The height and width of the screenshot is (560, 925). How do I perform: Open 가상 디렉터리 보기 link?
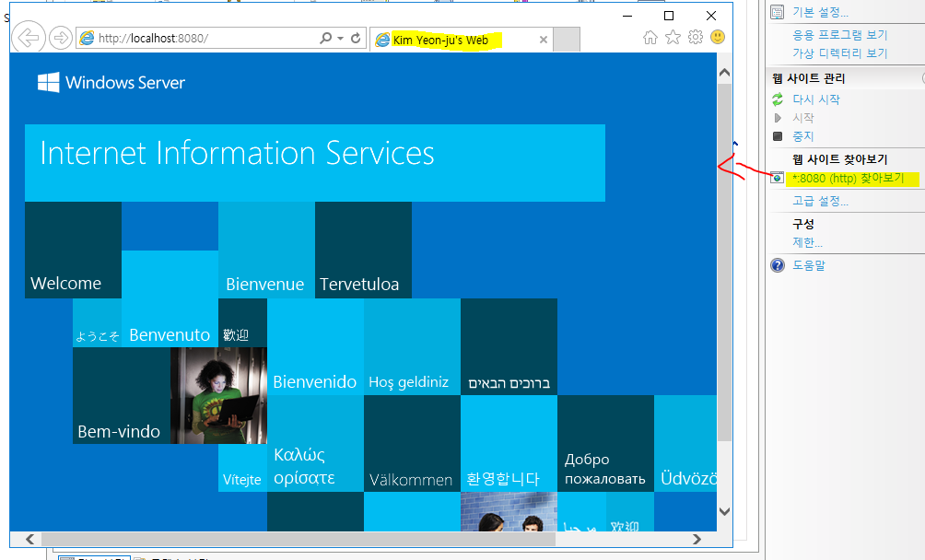pos(839,53)
